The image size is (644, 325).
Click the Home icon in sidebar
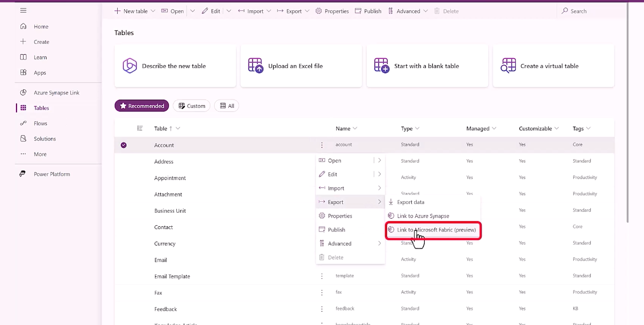point(23,26)
